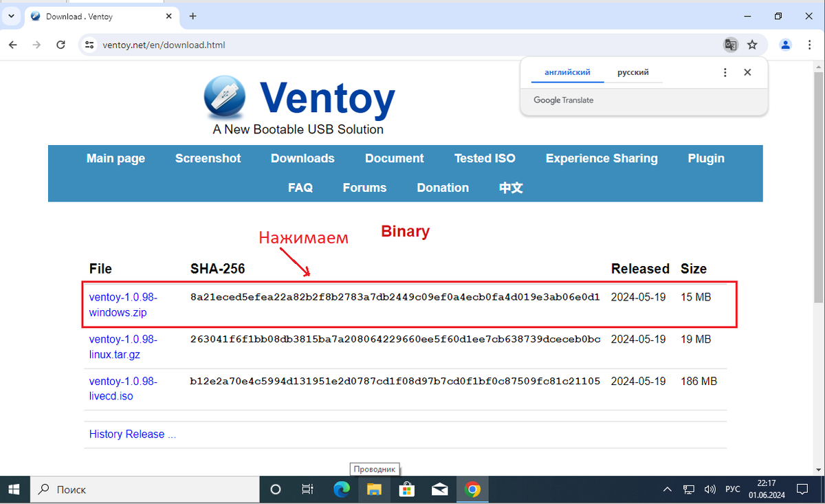Open the Chrome three-dot menu

(x=809, y=45)
